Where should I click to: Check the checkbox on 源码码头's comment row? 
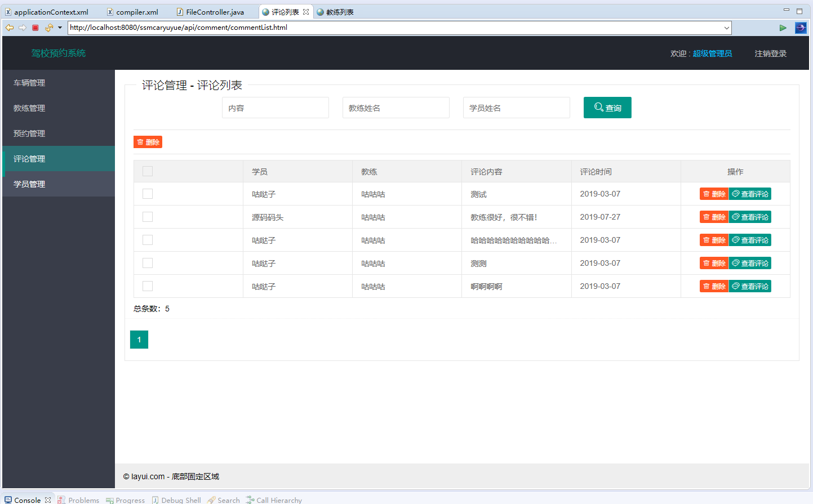pos(147,216)
